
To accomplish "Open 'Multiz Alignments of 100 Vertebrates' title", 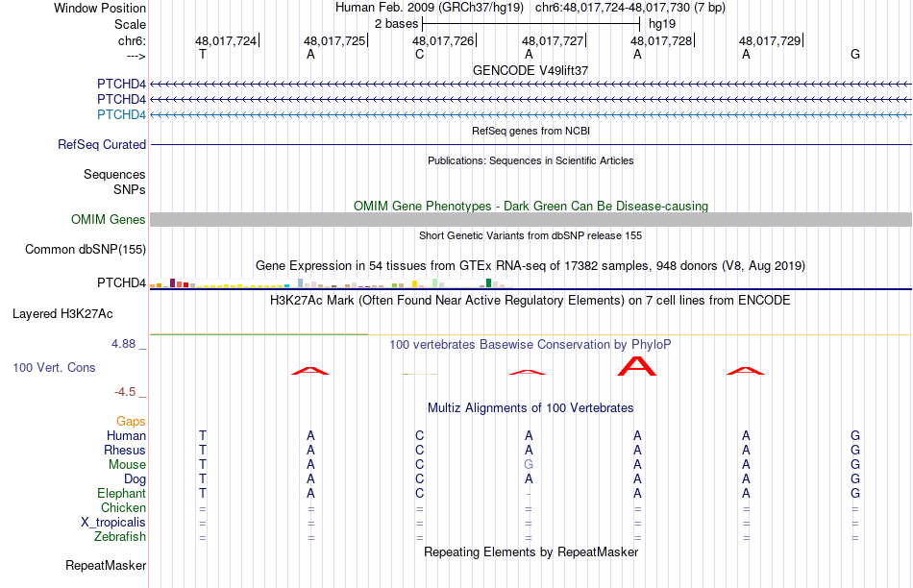I will (x=531, y=408).
